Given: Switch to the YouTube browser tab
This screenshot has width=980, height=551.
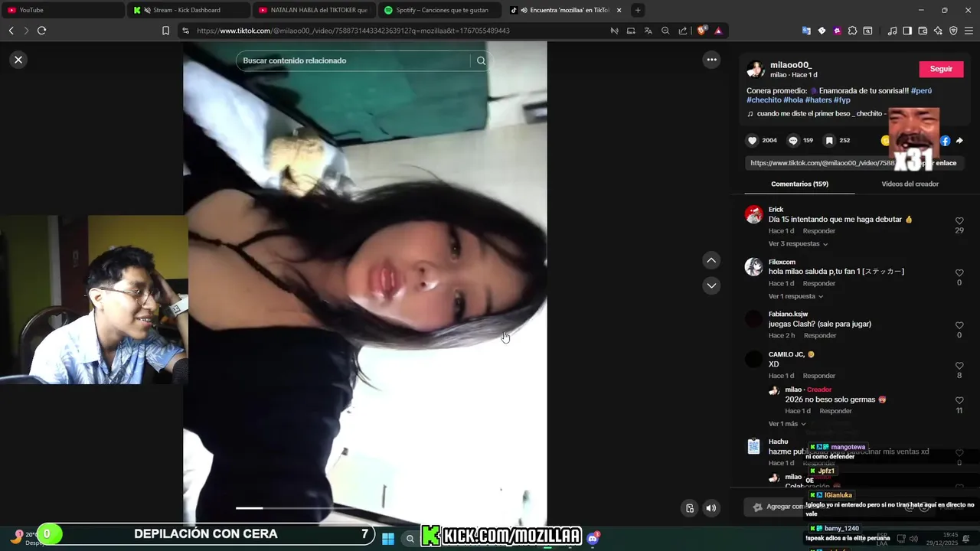Looking at the screenshot, I should tap(63, 10).
